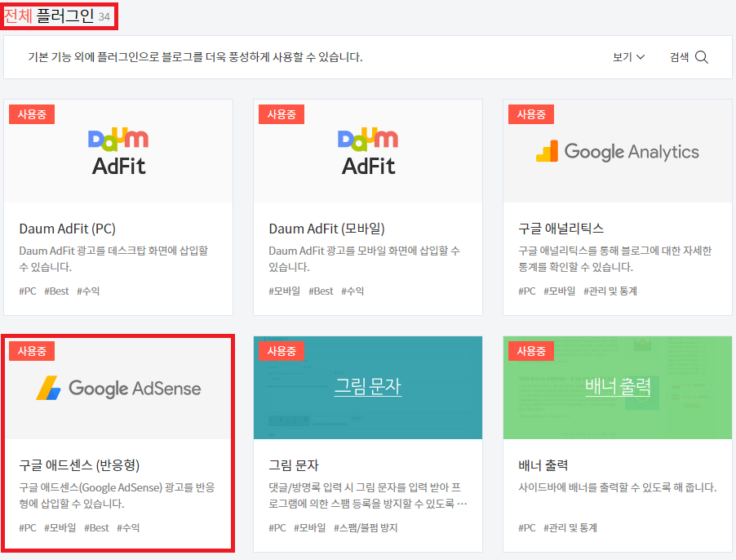
Task: Open the 그림 문자 plugin title
Action: coord(294,465)
